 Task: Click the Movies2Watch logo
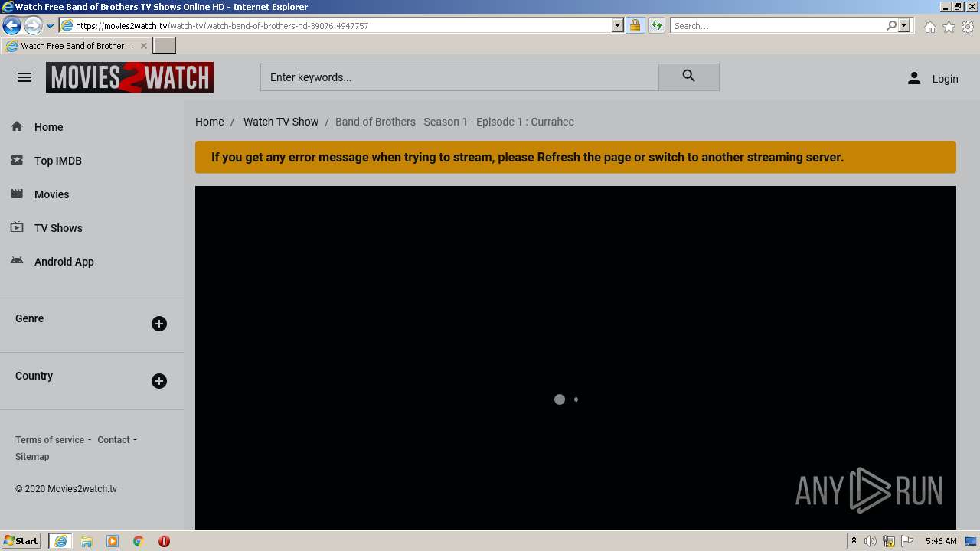[x=129, y=77]
